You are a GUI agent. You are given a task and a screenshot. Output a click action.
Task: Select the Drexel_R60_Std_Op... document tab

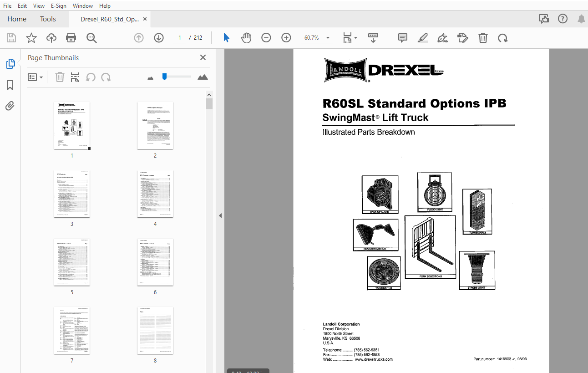point(109,19)
